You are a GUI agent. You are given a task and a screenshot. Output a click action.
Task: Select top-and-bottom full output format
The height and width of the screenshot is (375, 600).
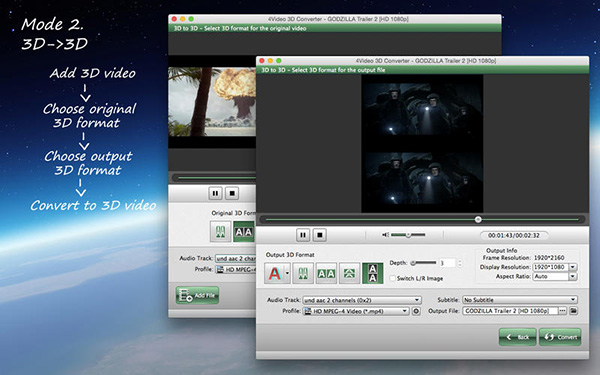click(373, 273)
